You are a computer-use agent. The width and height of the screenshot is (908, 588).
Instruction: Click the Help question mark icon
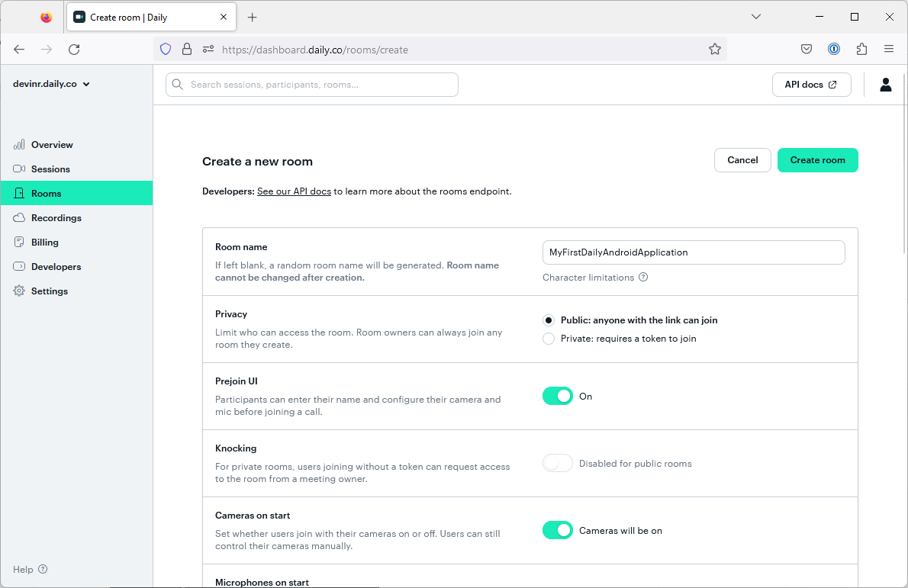point(43,569)
